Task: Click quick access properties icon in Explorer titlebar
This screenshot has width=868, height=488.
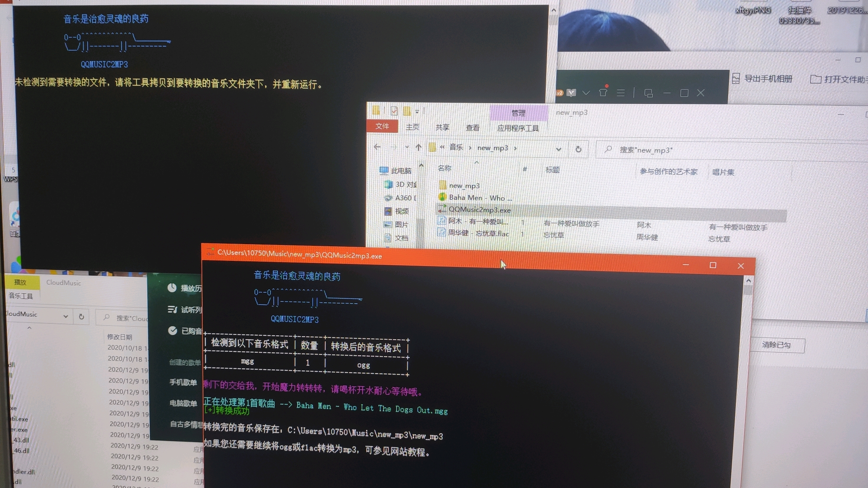Action: point(394,111)
